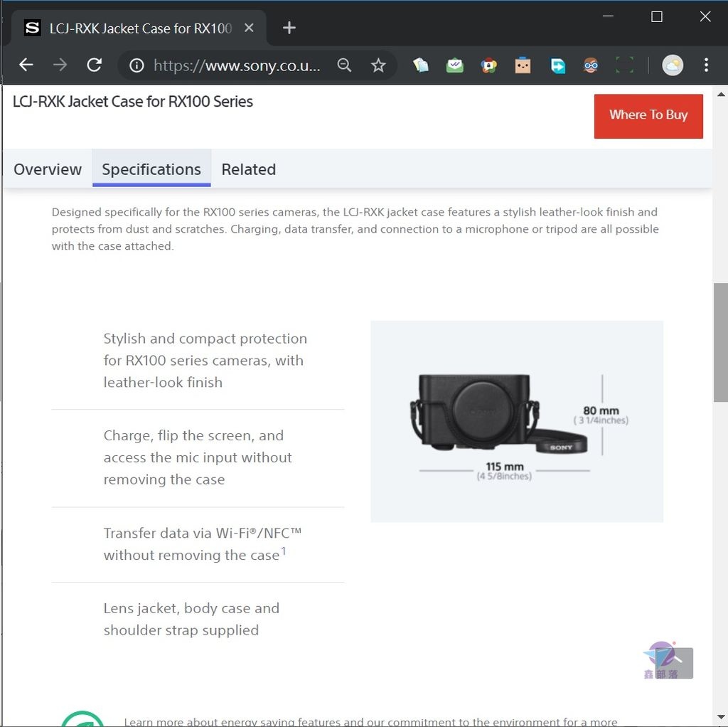Click the '80 mm' height label
The image size is (728, 727).
[x=601, y=410]
